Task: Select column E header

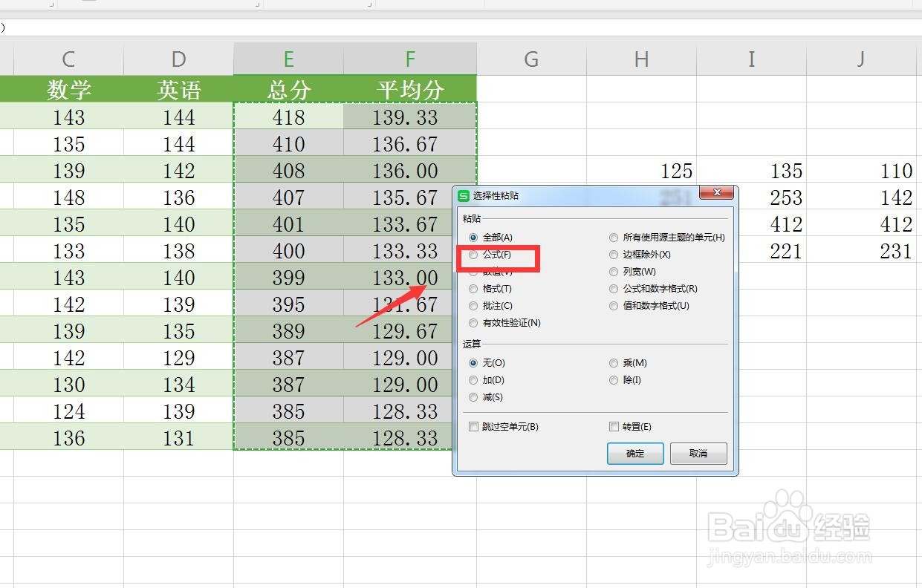Action: (x=288, y=59)
